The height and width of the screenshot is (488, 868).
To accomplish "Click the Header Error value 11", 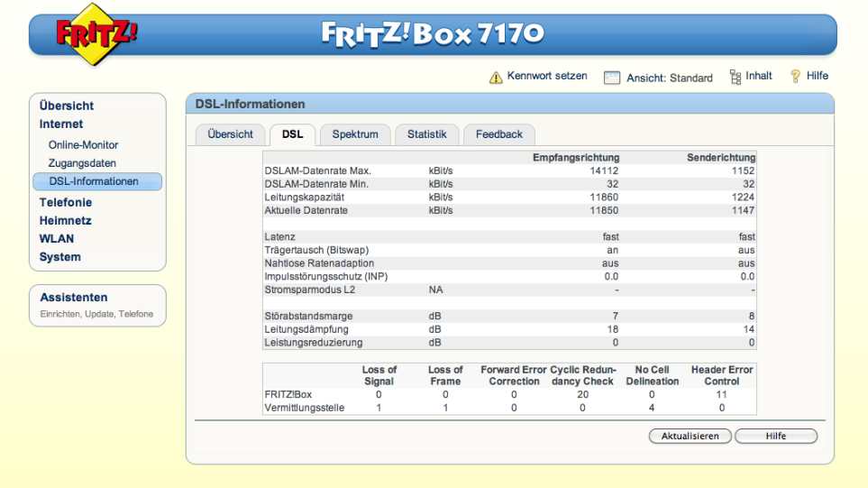I will pyautogui.click(x=721, y=395).
